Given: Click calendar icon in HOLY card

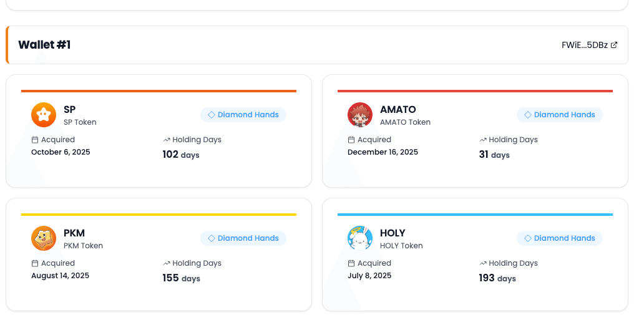Looking at the screenshot, I should pyautogui.click(x=351, y=263).
